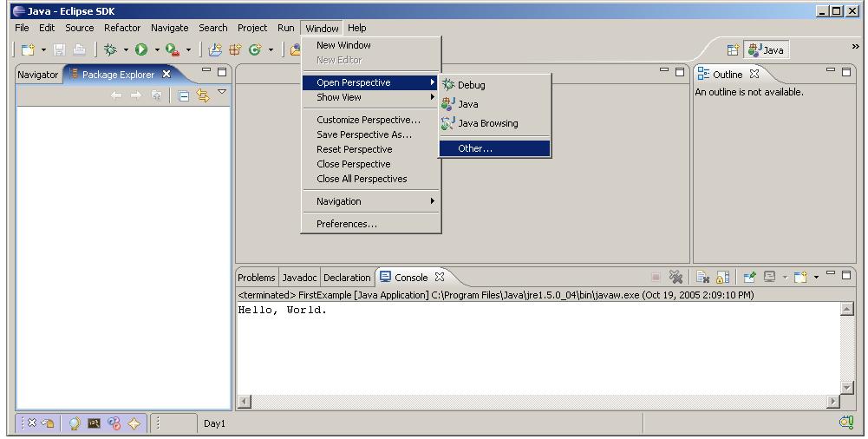Image resolution: width=868 pixels, height=439 pixels.
Task: Choose Close Perspective menu item
Action: 371,165
